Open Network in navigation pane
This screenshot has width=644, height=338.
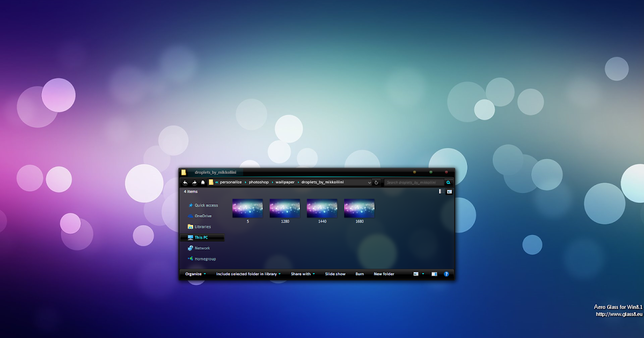click(x=199, y=248)
